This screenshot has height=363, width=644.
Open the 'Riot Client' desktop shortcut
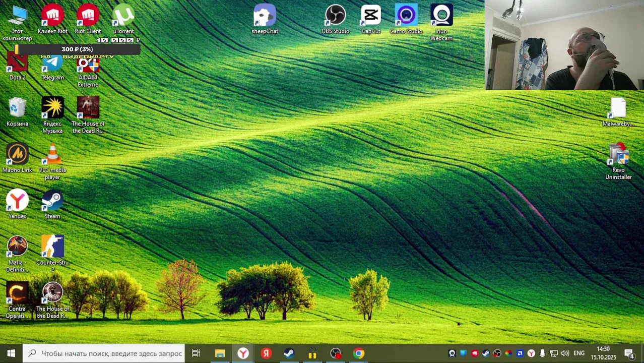(88, 20)
